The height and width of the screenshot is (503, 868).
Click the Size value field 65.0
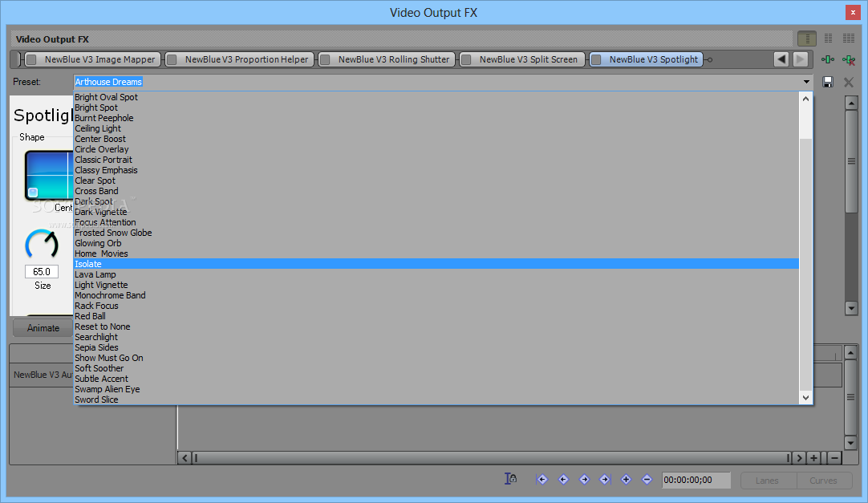coord(42,272)
